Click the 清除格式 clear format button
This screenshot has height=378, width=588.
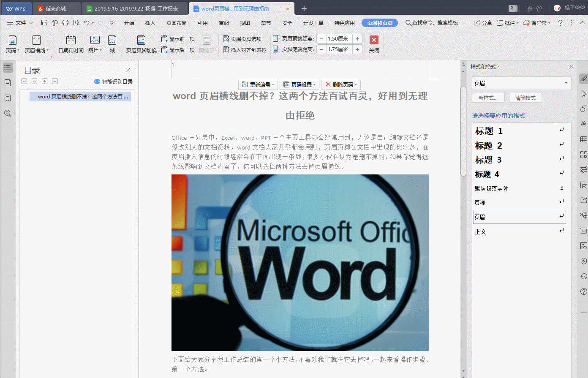(x=525, y=98)
